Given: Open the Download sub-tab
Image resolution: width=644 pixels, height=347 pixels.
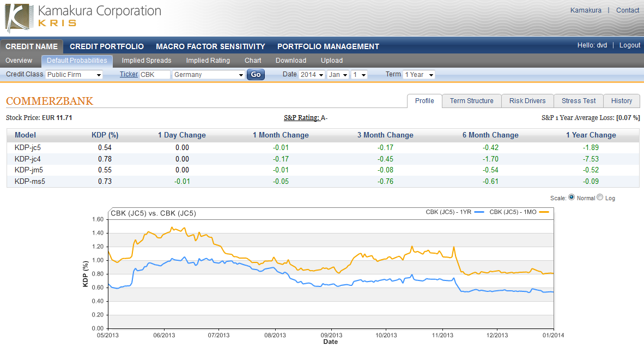Looking at the screenshot, I should click(x=291, y=61).
